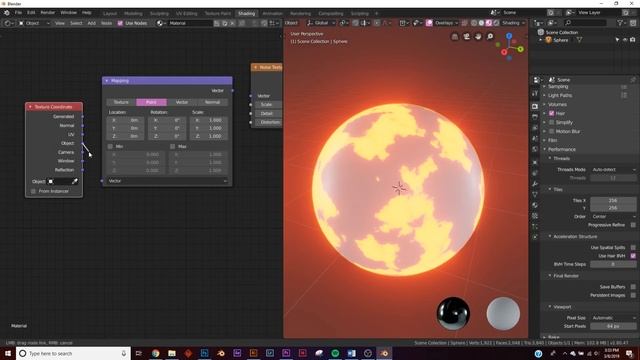Select solid viewport shading icon
This screenshot has width=640, height=360.
point(482,23)
